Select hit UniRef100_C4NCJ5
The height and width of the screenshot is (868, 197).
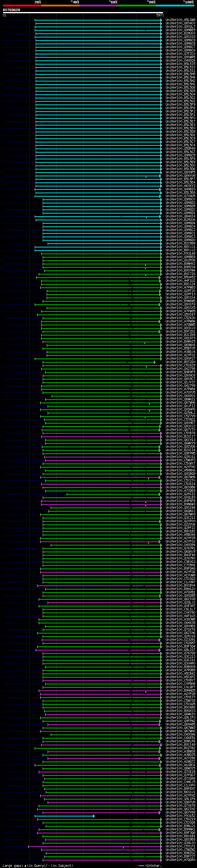coord(180,782)
